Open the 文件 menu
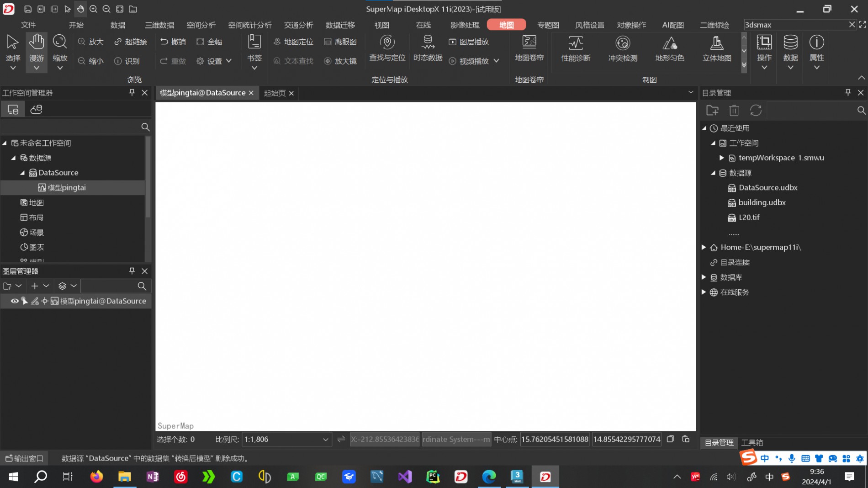Screen dimensions: 868x488 click(x=28, y=25)
